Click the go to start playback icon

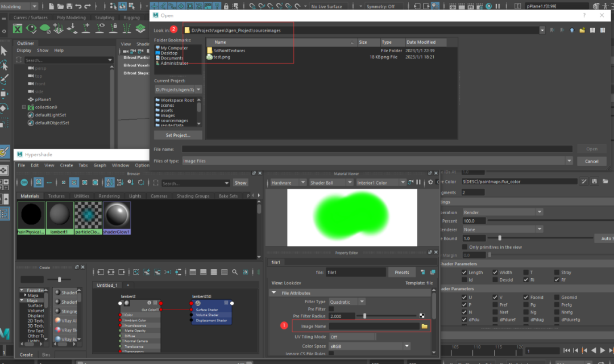[566, 351]
